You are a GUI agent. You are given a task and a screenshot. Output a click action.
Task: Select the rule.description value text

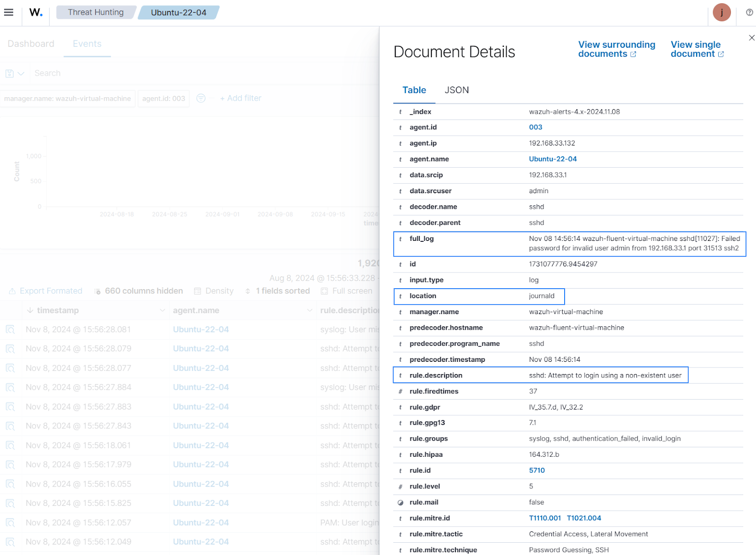[x=605, y=376]
